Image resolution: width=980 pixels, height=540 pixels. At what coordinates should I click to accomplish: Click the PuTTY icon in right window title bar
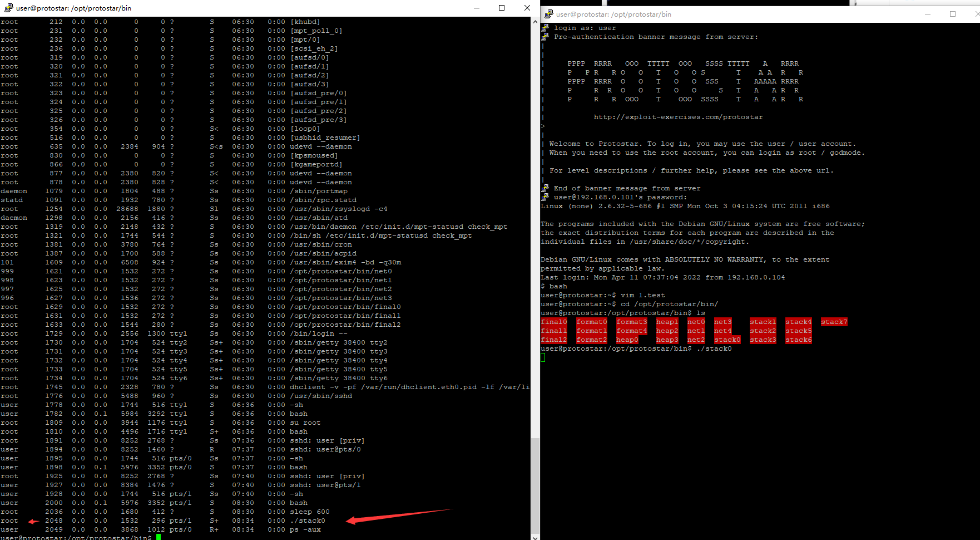[x=548, y=14]
